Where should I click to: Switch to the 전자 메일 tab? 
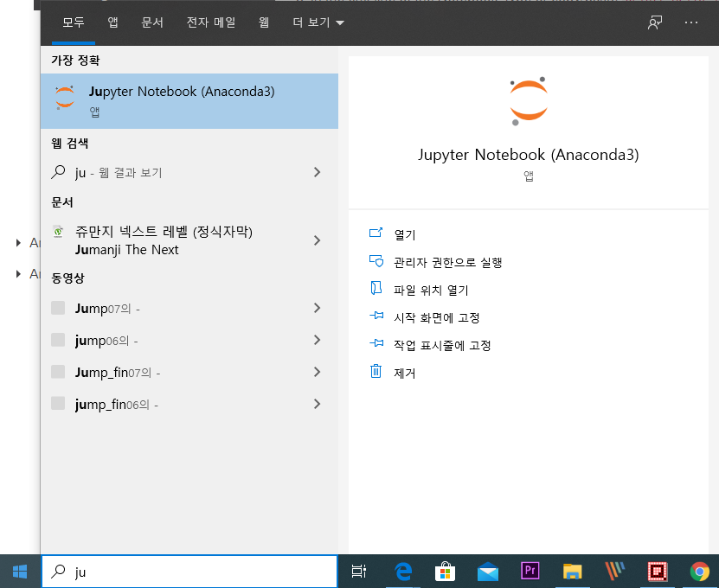211,22
